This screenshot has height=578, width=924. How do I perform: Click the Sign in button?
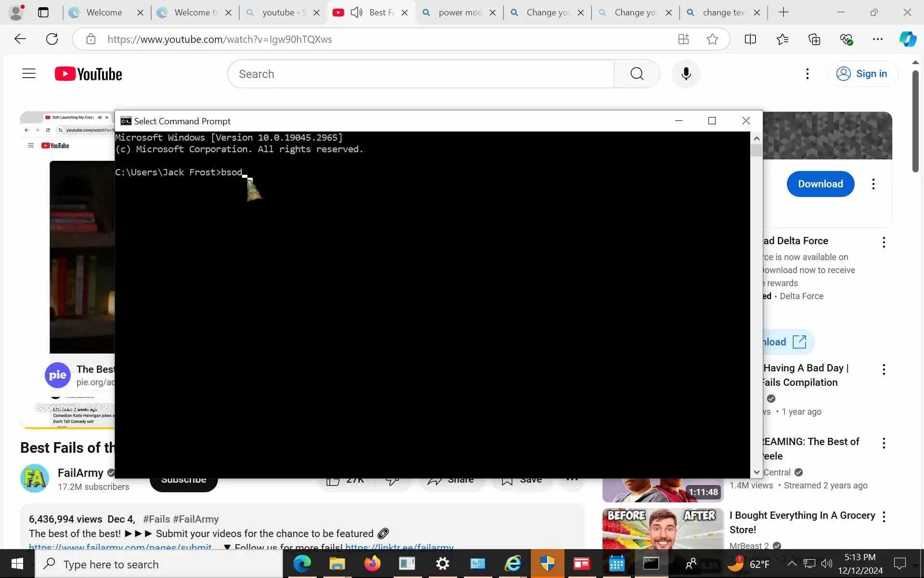click(862, 74)
